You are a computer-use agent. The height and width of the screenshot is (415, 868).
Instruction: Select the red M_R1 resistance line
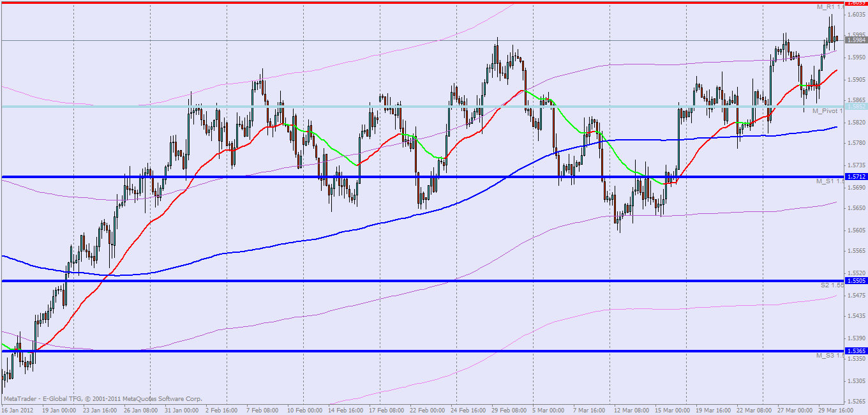point(421,3)
